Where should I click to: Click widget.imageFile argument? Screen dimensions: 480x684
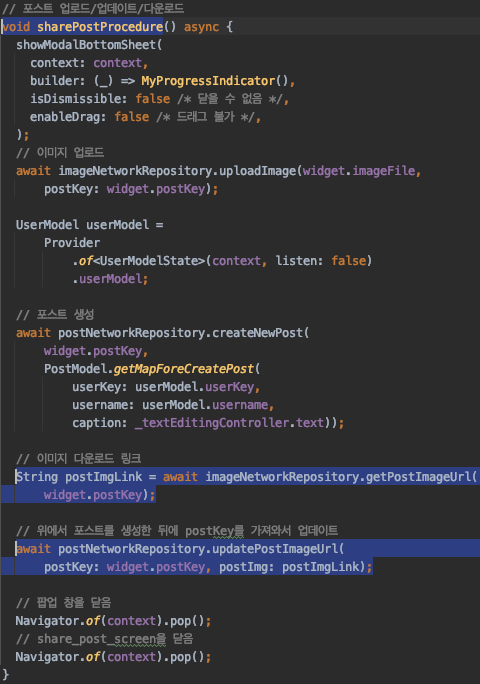pos(359,171)
